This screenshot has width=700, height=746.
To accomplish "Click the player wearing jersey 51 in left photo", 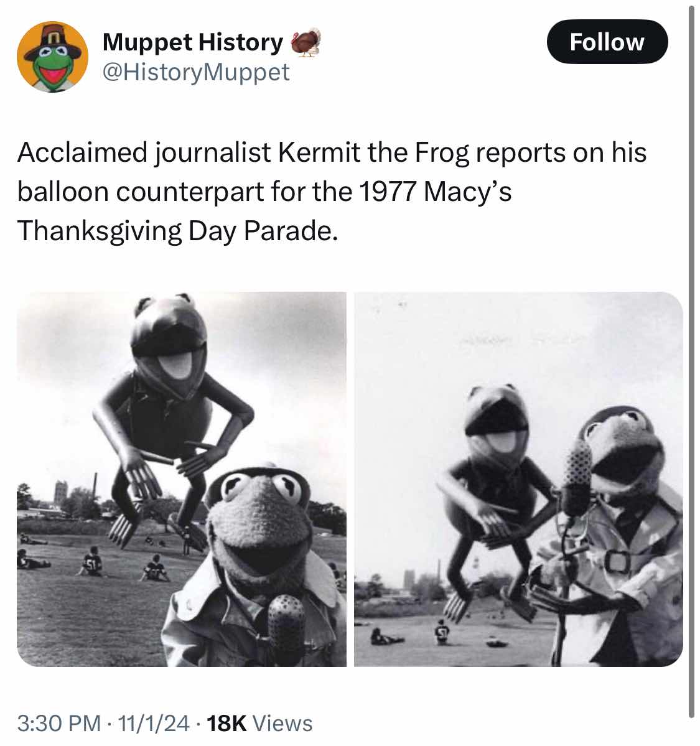I will (x=92, y=565).
